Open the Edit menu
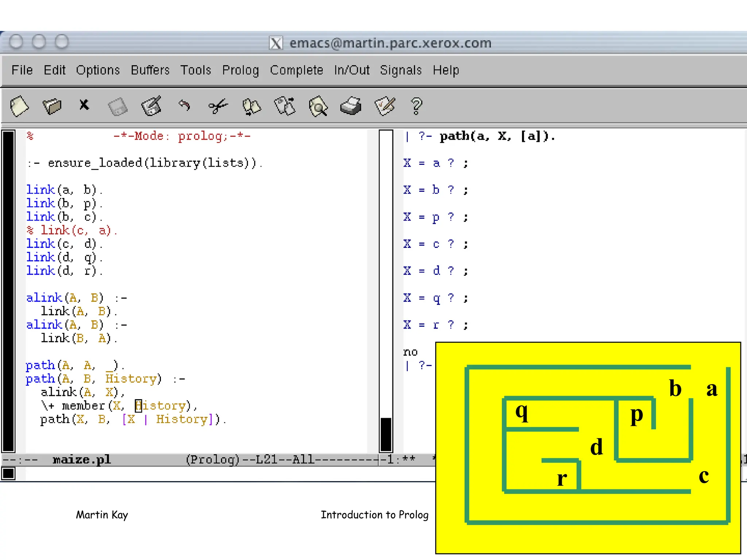747x560 pixels. [54, 70]
